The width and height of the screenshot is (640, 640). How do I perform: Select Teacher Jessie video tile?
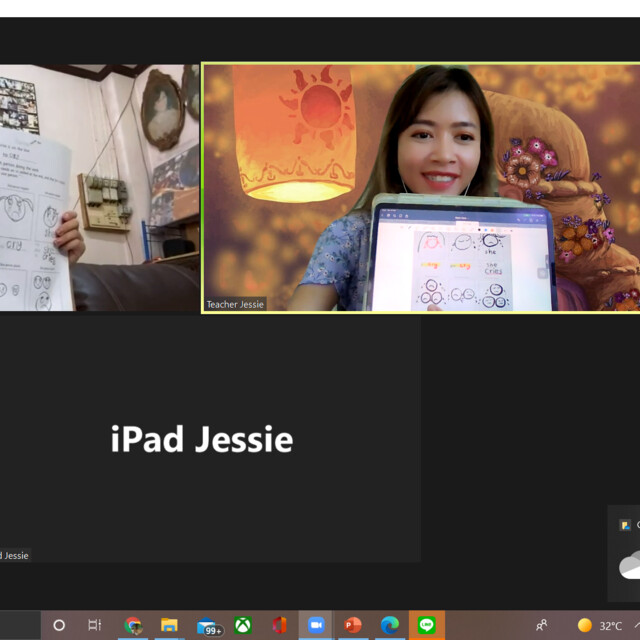(421, 188)
